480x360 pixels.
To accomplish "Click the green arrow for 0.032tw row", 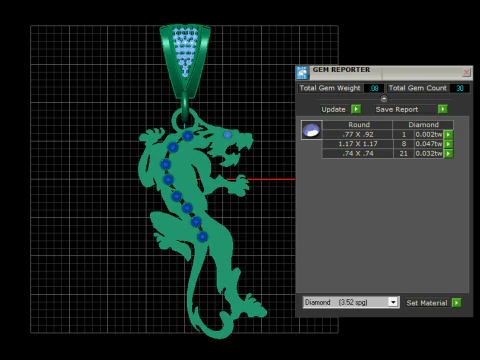I will coord(448,154).
